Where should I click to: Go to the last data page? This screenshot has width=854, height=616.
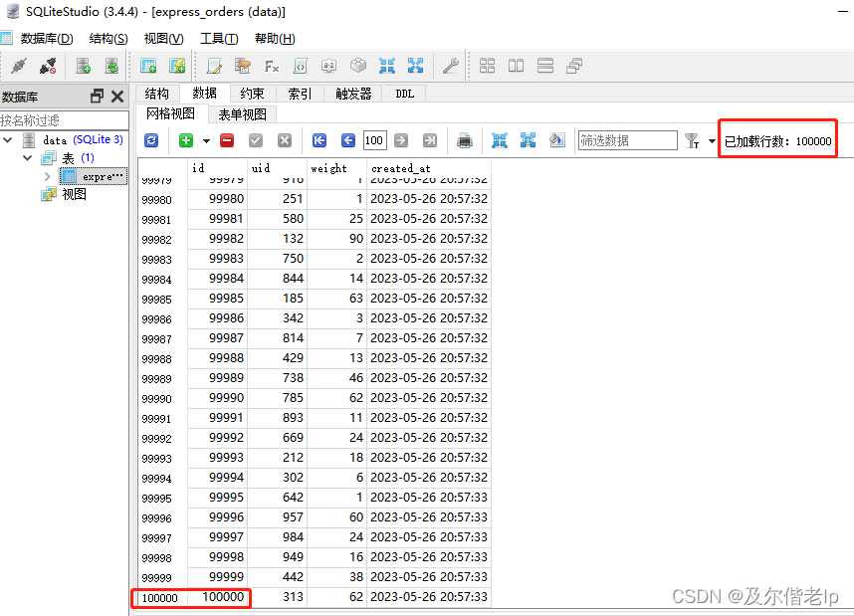tap(430, 140)
